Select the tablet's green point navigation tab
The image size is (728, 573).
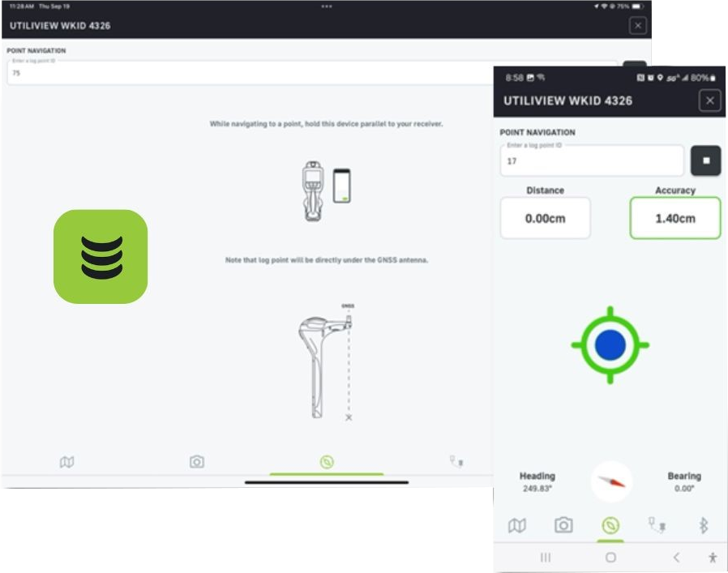326,462
